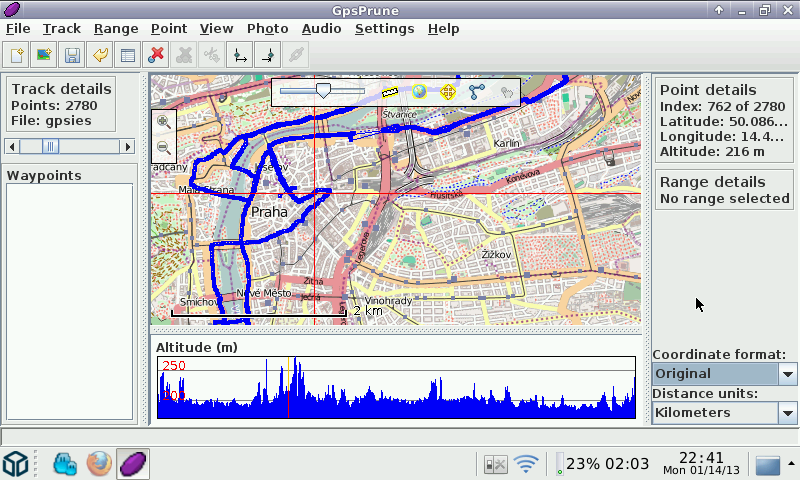Click the add photos toolbar icon
The image size is (800, 480).
pos(44,55)
